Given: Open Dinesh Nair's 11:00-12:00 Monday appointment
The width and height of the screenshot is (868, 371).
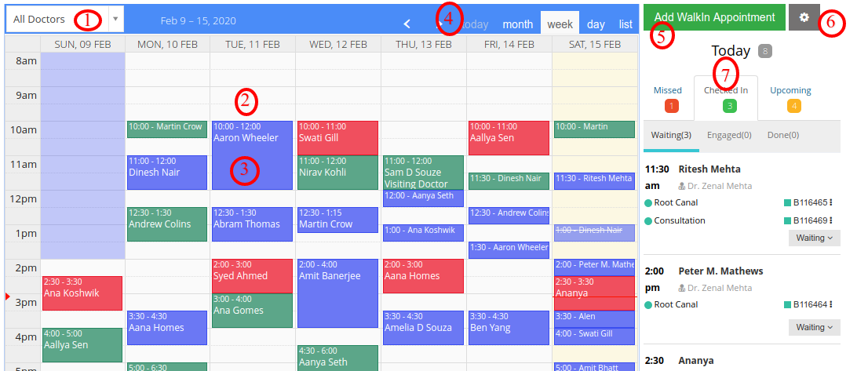Looking at the screenshot, I should pos(167,173).
